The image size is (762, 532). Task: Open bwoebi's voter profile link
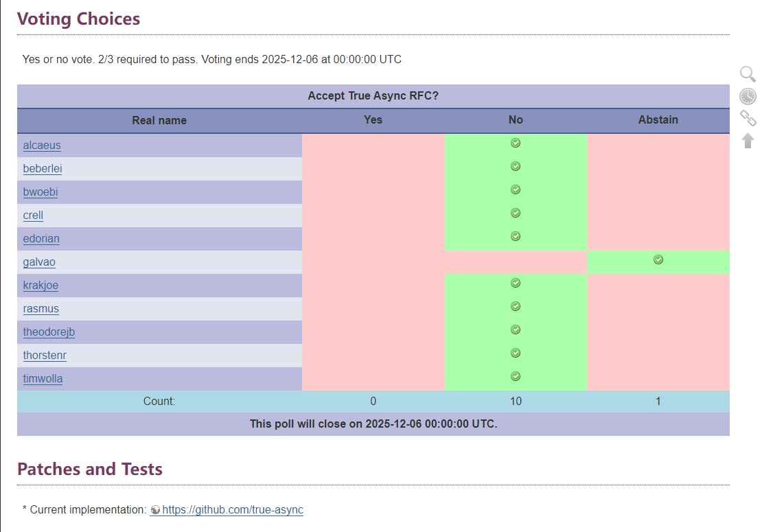[40, 192]
